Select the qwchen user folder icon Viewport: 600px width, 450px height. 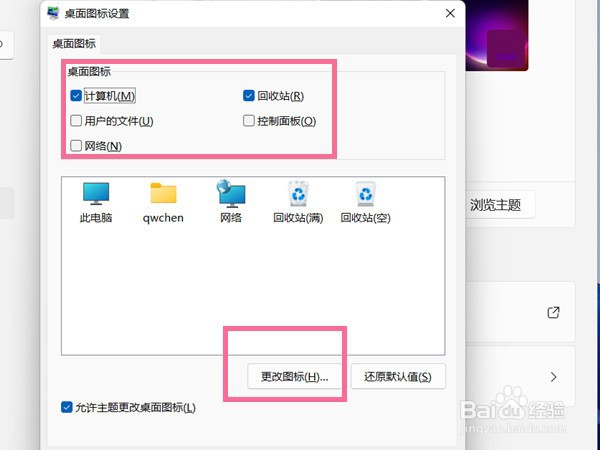[x=163, y=202]
